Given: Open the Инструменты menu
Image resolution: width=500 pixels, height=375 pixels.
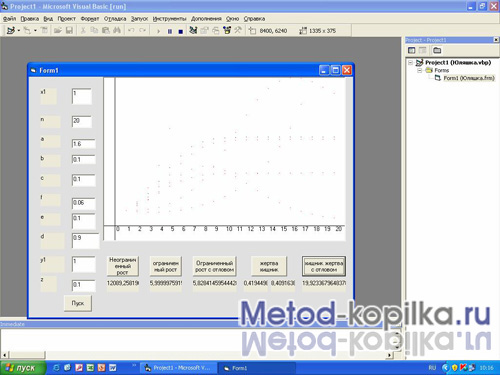Looking at the screenshot, I should [x=169, y=19].
